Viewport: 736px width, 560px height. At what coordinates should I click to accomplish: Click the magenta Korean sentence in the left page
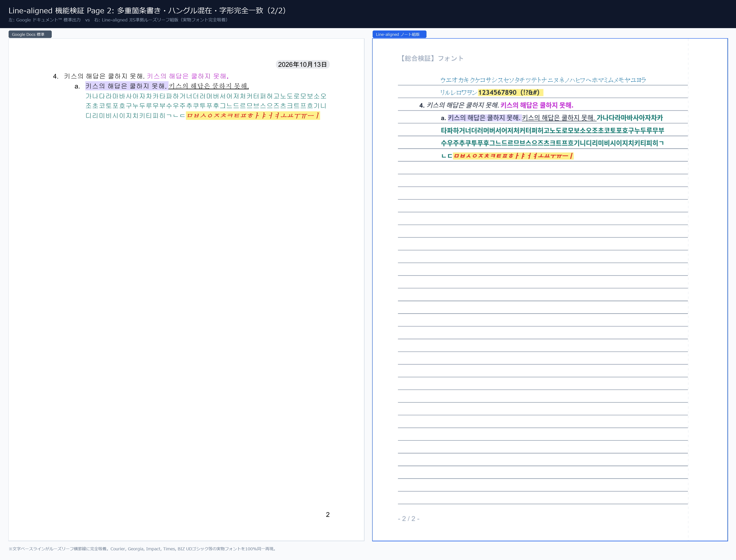pyautogui.click(x=188, y=76)
